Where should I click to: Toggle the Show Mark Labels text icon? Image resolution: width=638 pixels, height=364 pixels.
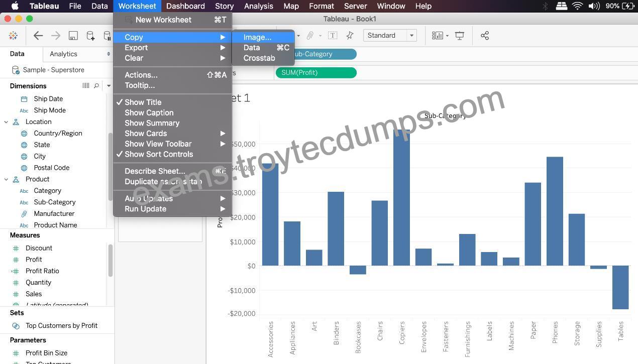(333, 36)
